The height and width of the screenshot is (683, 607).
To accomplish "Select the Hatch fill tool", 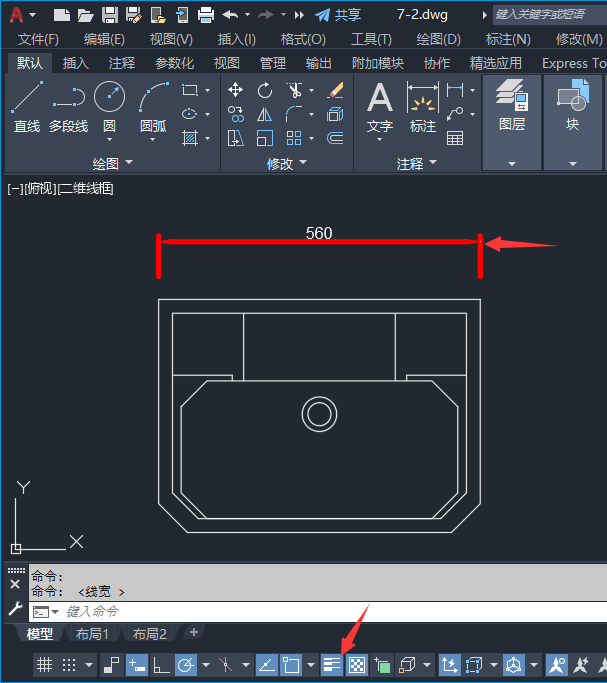I will coord(190,139).
